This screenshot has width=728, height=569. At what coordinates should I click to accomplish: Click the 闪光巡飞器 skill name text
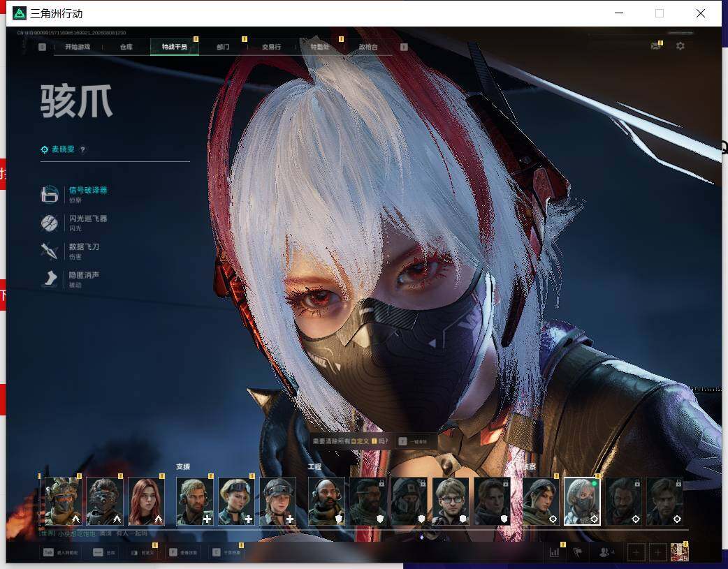click(x=88, y=218)
